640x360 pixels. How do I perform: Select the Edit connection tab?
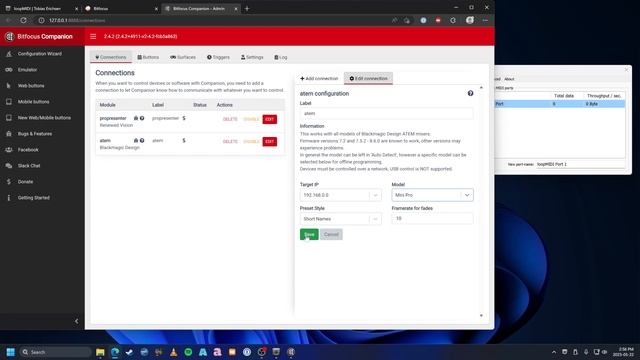point(369,78)
